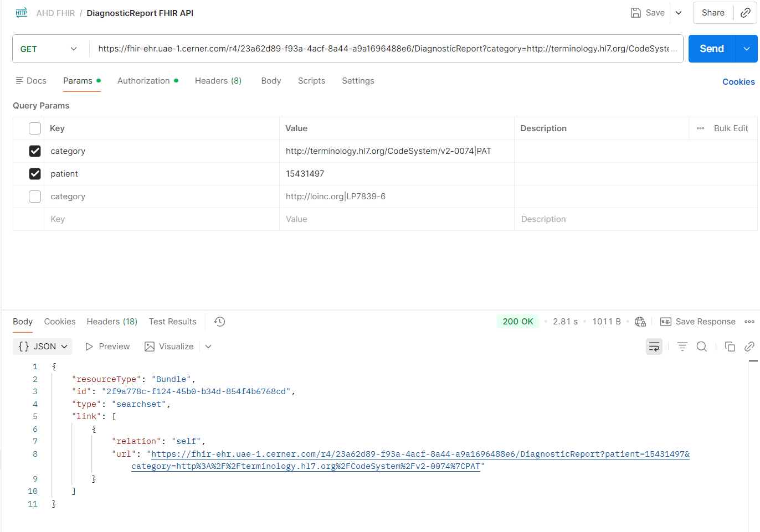
Task: Uncheck the patient parameter checkbox
Action: [35, 174]
